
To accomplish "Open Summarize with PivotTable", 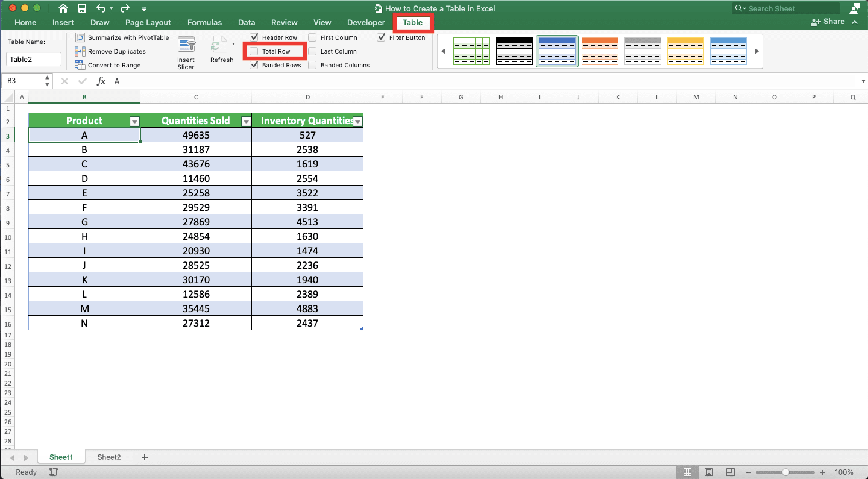I will 122,37.
